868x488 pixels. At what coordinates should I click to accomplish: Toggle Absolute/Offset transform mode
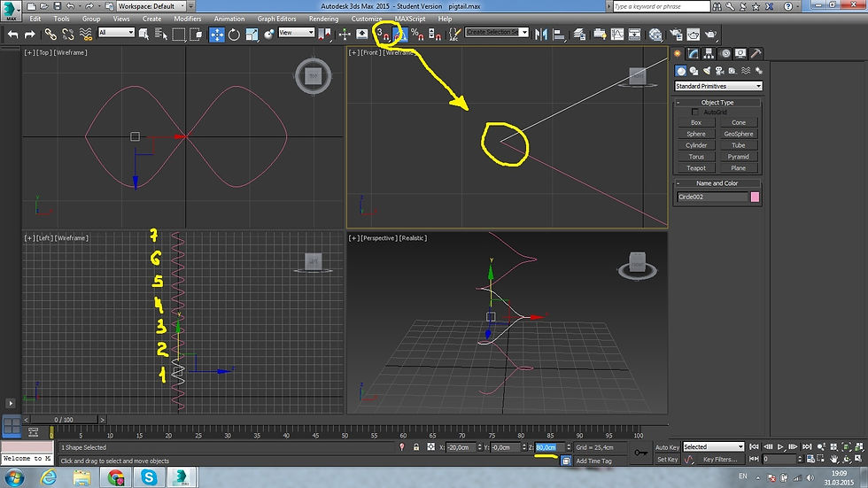coord(430,447)
